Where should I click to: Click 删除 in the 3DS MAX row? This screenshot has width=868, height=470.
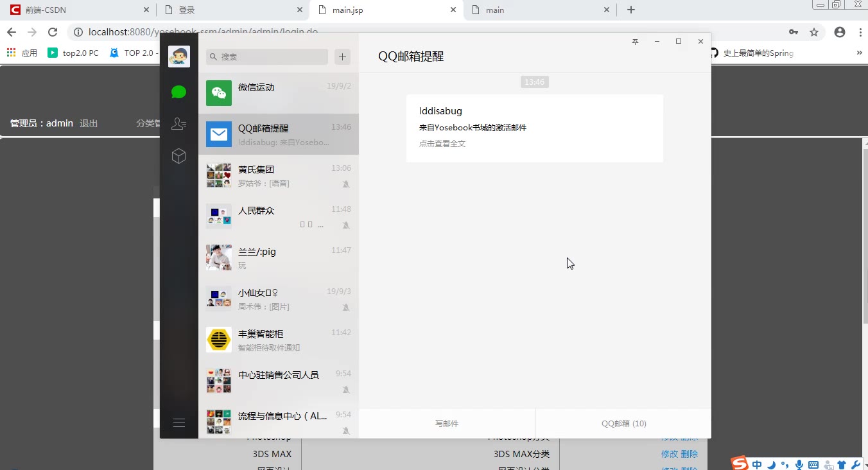(689, 454)
